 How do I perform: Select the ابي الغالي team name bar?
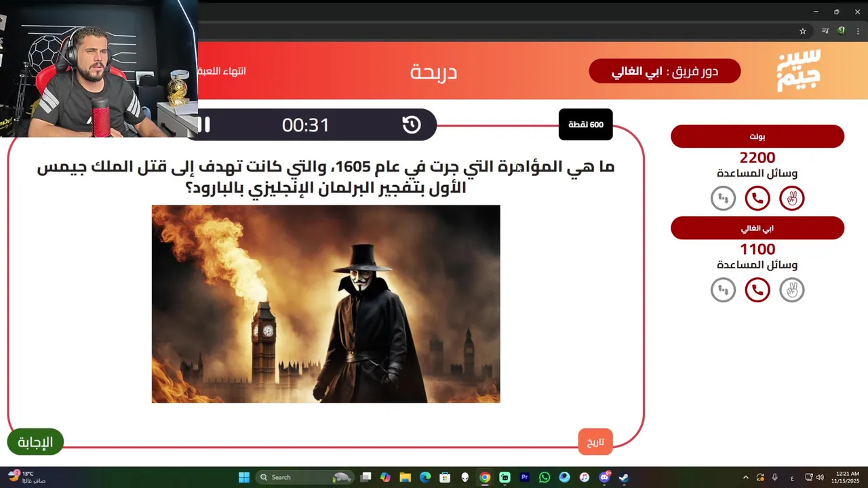[757, 228]
